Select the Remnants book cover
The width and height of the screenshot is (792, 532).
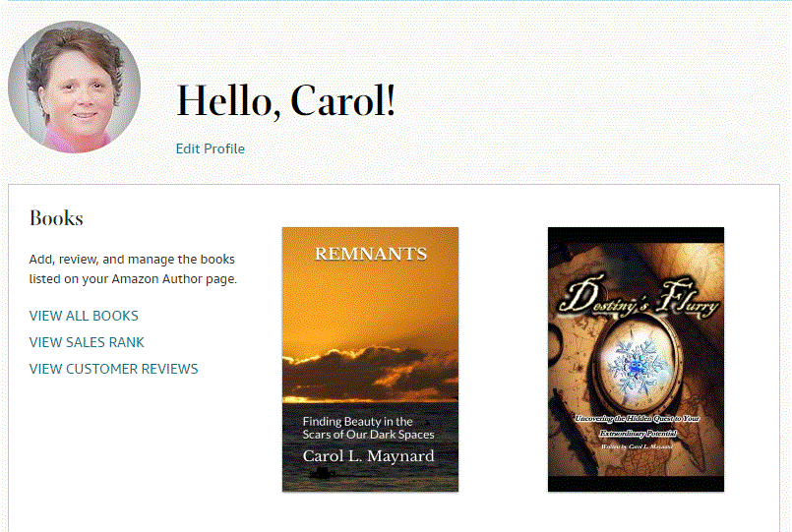370,359
